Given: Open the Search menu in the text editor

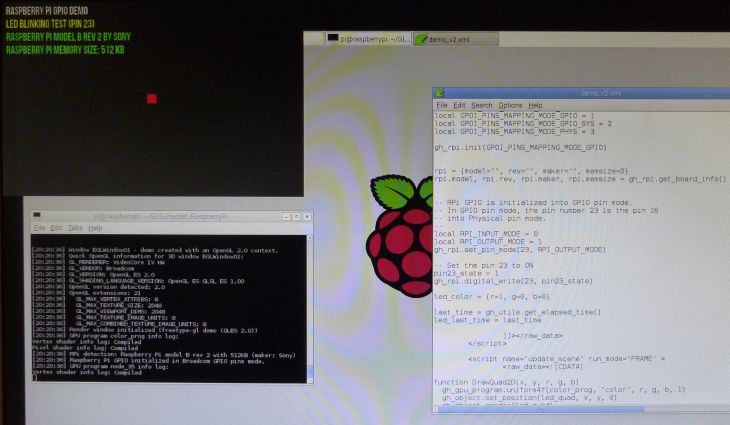Looking at the screenshot, I should click(481, 106).
